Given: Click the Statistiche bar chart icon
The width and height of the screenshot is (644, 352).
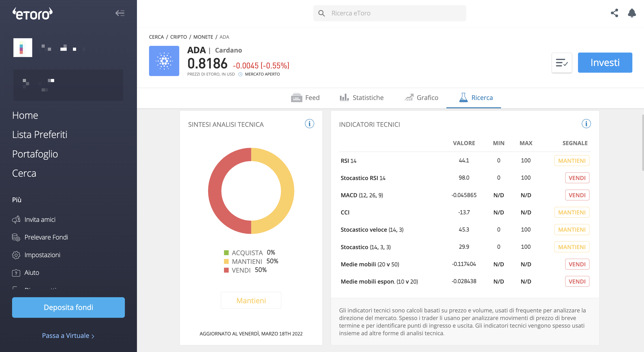Looking at the screenshot, I should pyautogui.click(x=344, y=98).
